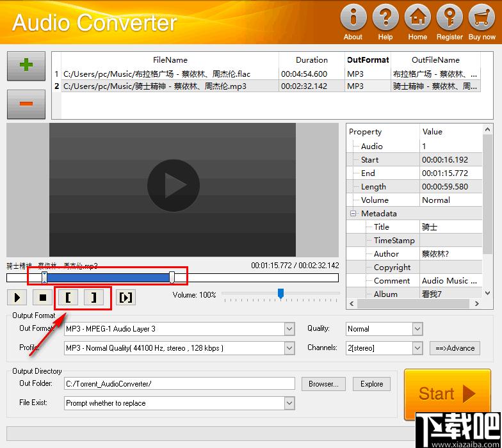
Task: Stop playback with the square button
Action: click(42, 298)
